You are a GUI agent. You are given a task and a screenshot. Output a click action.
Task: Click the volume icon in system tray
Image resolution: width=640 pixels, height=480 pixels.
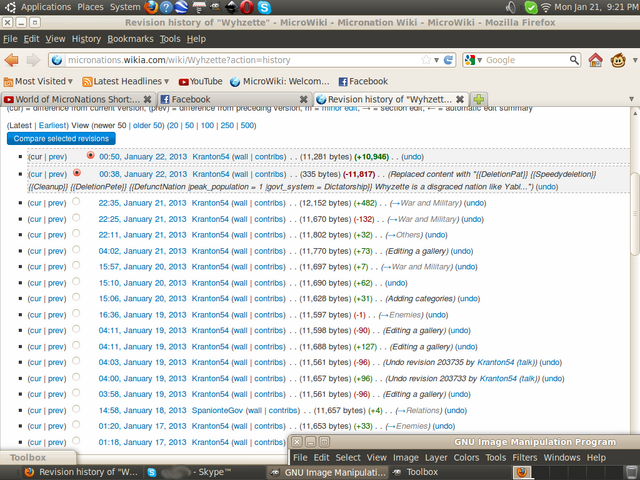(510, 7)
